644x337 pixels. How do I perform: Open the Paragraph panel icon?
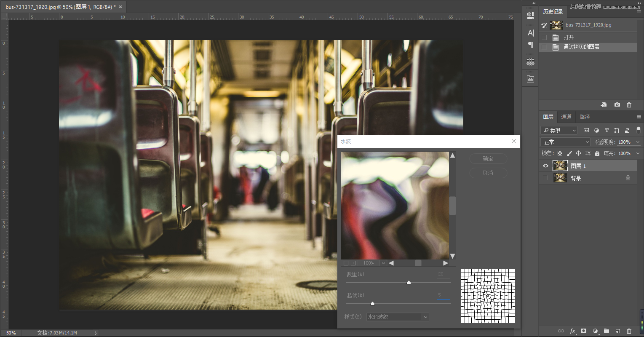pyautogui.click(x=530, y=45)
